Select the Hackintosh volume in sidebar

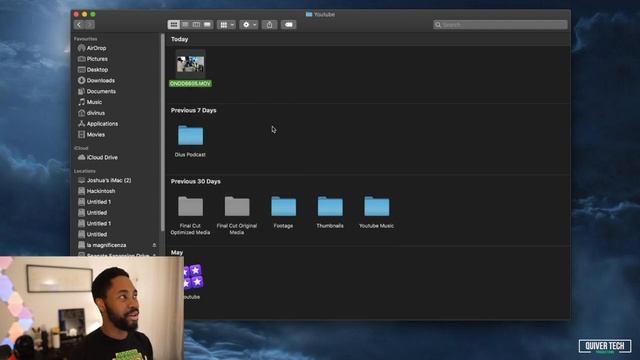click(x=97, y=191)
